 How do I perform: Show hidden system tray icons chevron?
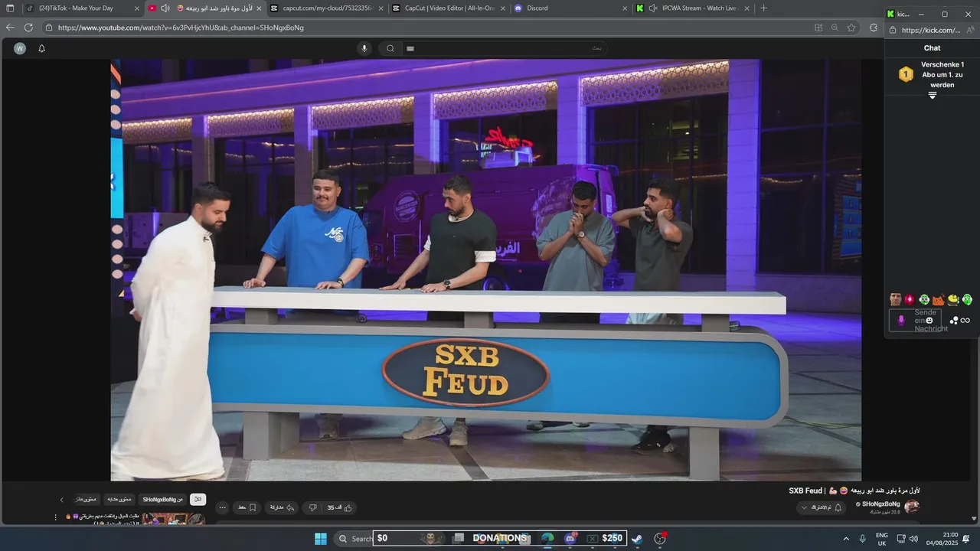tap(846, 539)
